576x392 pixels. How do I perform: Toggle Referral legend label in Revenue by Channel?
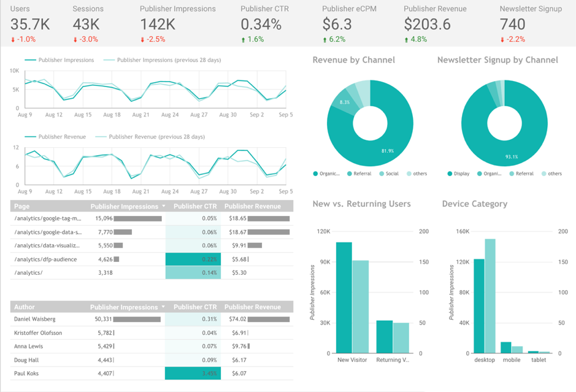(363, 174)
